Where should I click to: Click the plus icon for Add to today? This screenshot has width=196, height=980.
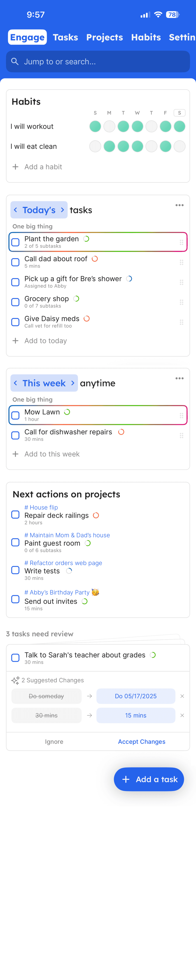pyautogui.click(x=15, y=340)
